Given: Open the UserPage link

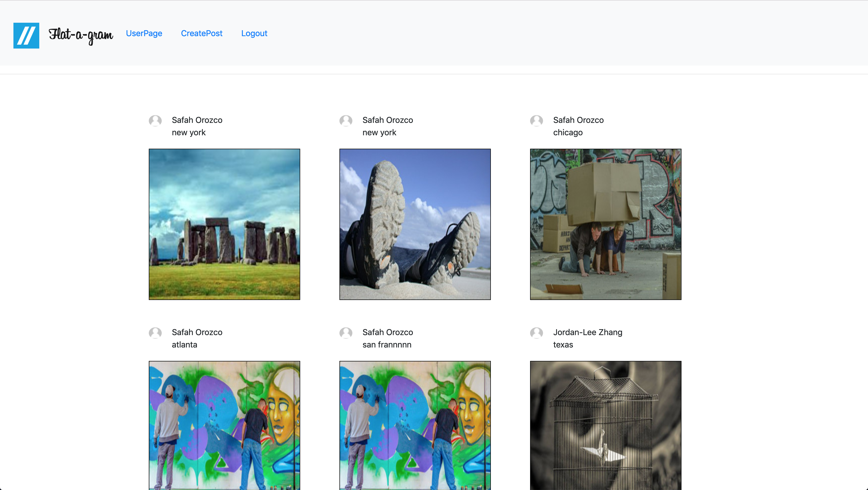Looking at the screenshot, I should click(144, 33).
